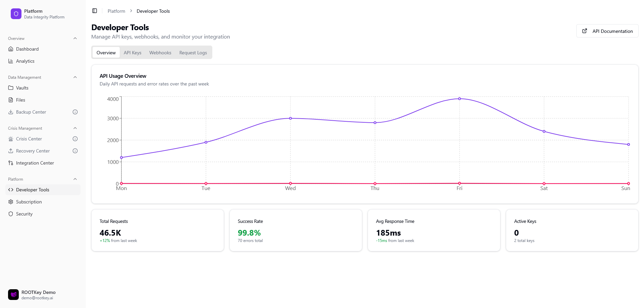Image resolution: width=644 pixels, height=308 pixels.
Task: Switch to the API Keys tab
Action: tap(132, 53)
